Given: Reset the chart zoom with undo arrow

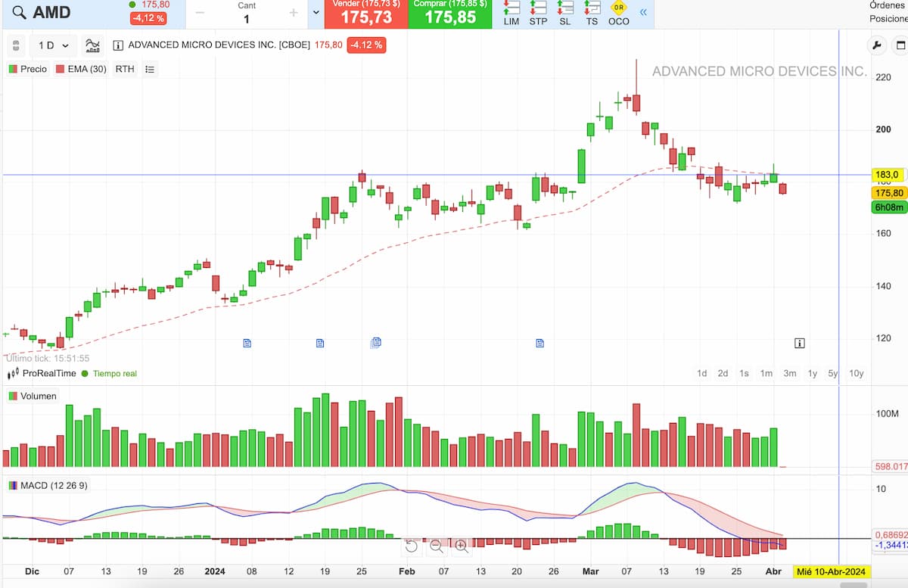Looking at the screenshot, I should point(412,545).
